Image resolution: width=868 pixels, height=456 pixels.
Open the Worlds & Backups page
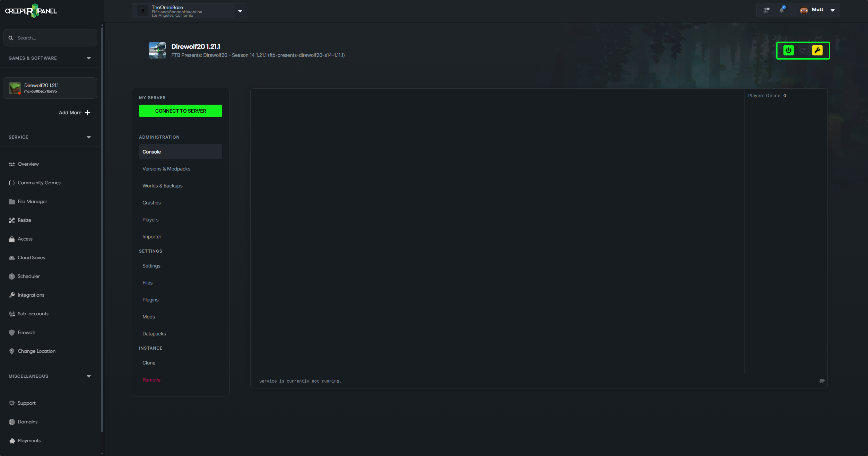(162, 186)
